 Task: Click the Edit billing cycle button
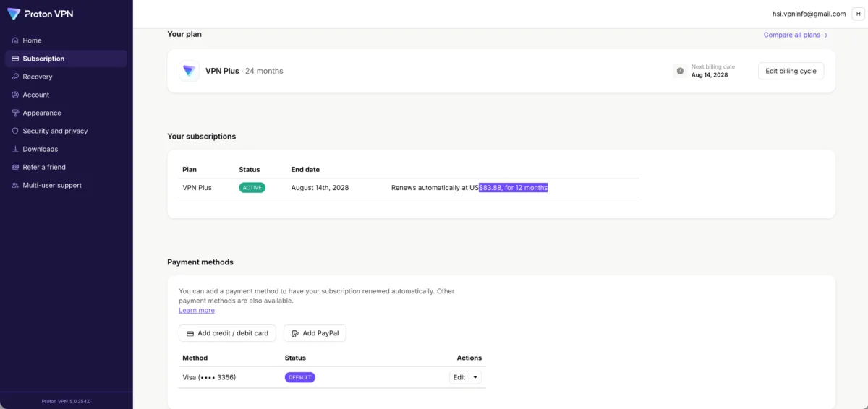(x=791, y=71)
